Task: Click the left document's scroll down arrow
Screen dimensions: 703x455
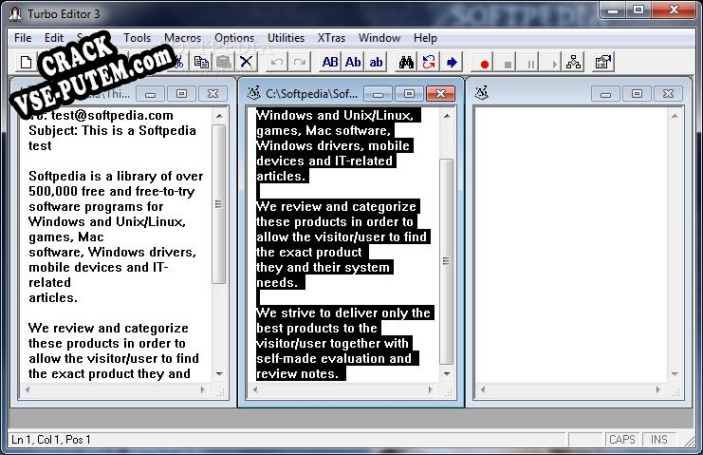Action: point(219,373)
